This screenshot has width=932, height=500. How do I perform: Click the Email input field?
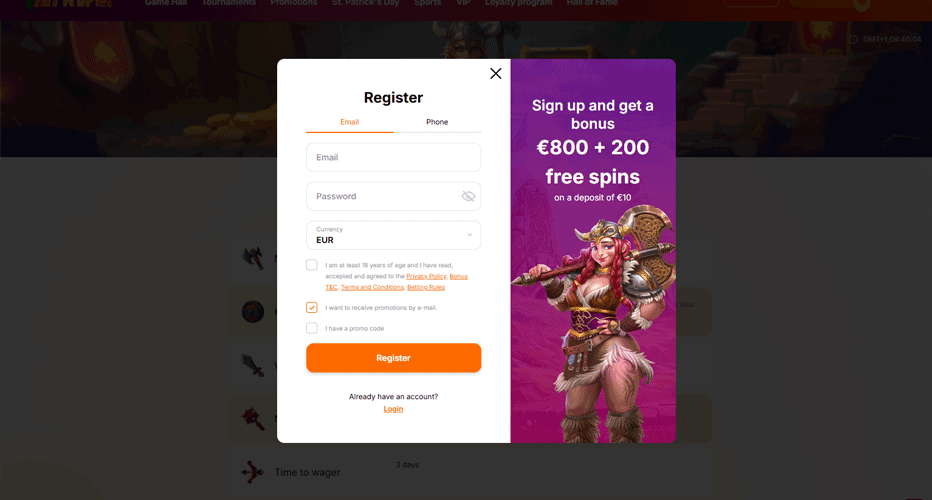tap(393, 157)
